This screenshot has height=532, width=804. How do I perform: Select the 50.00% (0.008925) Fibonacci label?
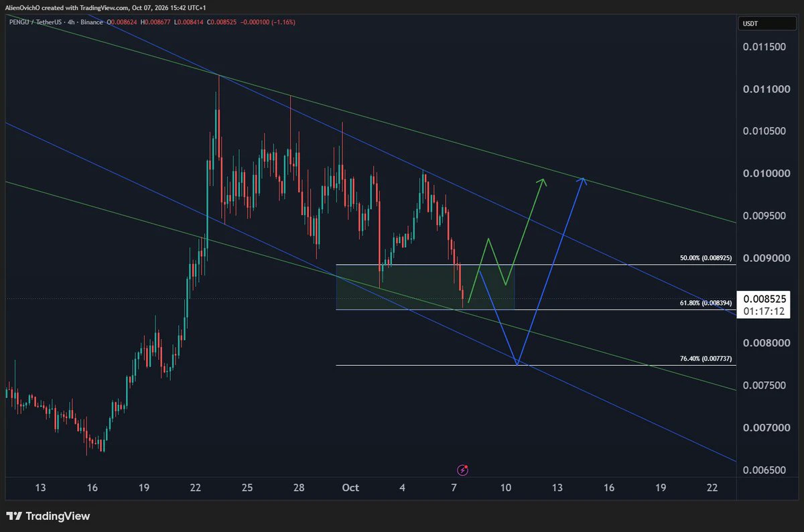coord(707,257)
